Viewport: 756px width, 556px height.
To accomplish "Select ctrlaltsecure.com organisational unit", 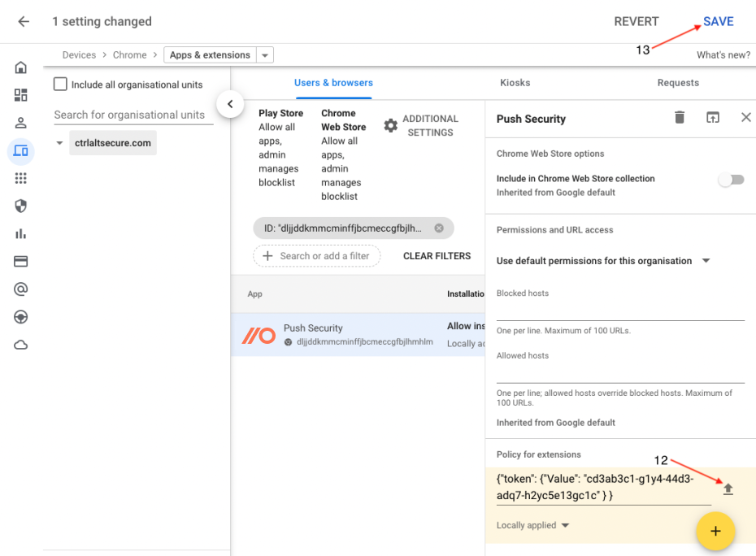I will [113, 143].
